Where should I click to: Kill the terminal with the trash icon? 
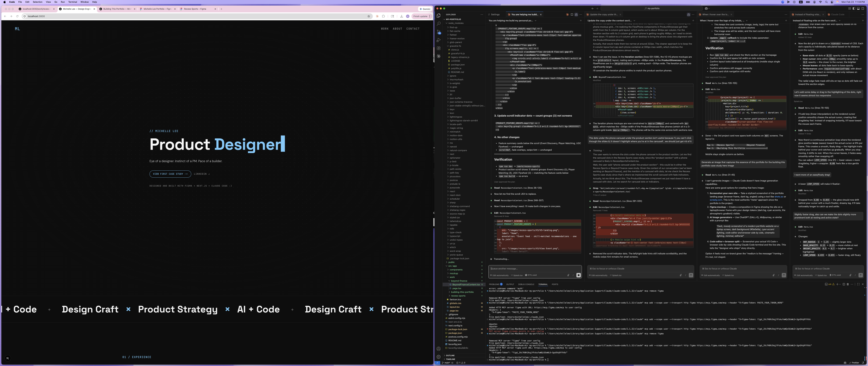click(x=848, y=284)
